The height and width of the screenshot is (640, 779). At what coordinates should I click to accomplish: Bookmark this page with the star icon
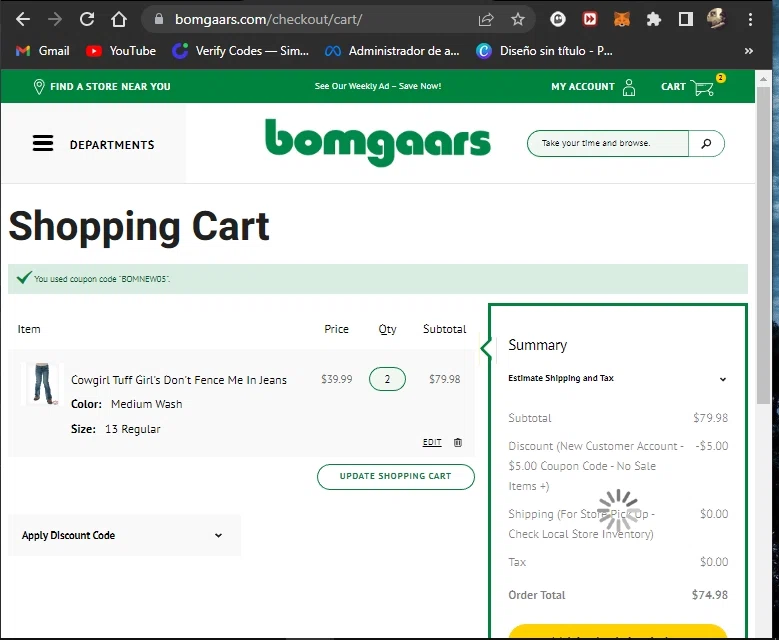pyautogui.click(x=518, y=19)
